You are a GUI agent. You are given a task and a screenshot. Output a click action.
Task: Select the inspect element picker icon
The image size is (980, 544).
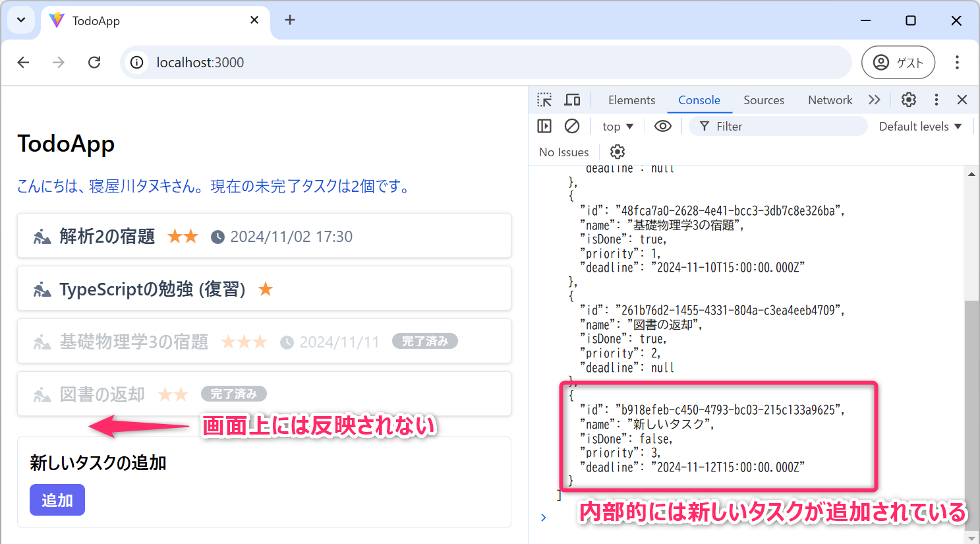(x=544, y=100)
